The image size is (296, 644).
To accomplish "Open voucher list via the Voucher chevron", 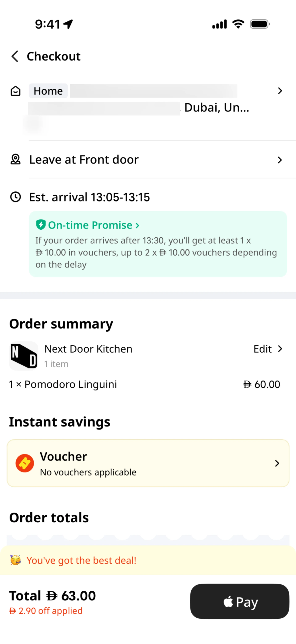I will click(x=277, y=463).
